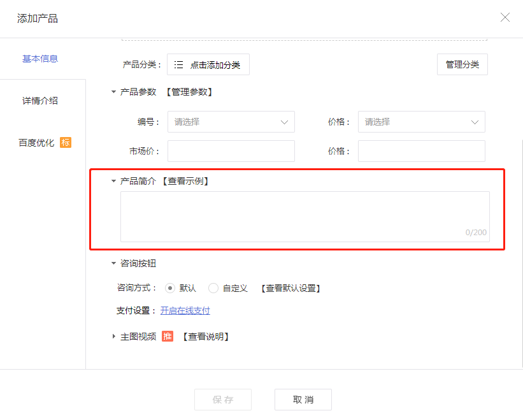Open the 编号 dropdown

[x=231, y=122]
